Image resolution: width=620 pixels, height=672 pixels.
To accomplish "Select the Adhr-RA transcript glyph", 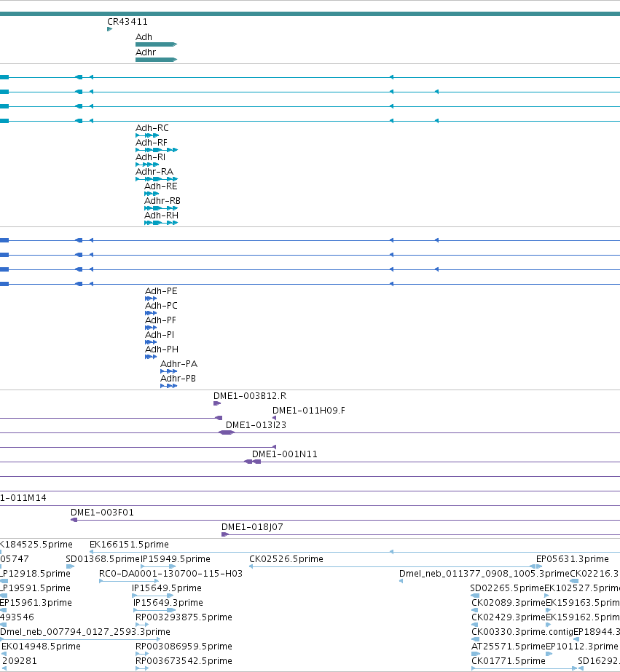I will click(157, 179).
